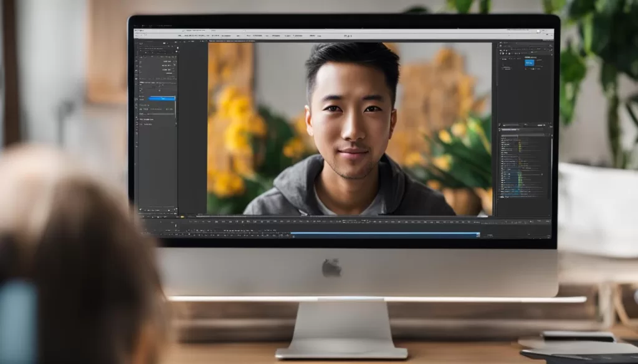Click the blue highlighted row in left panel
The image size is (638, 364).
[162, 98]
